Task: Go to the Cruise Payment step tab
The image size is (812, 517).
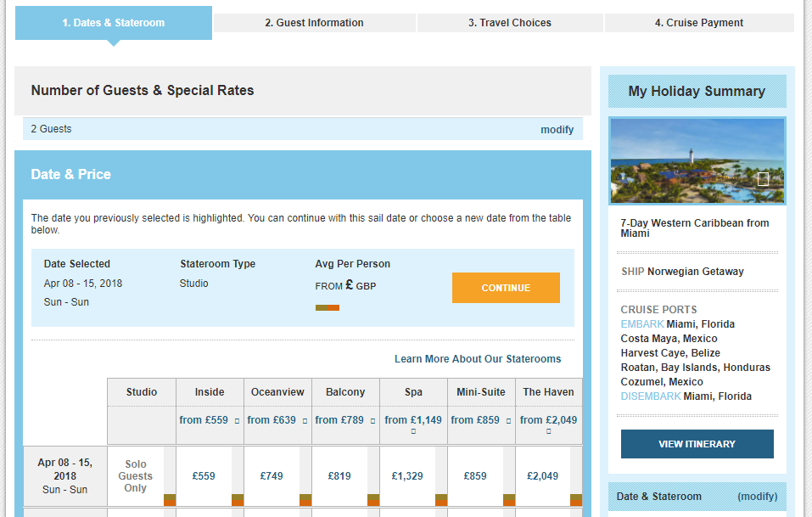Action: 699,23
